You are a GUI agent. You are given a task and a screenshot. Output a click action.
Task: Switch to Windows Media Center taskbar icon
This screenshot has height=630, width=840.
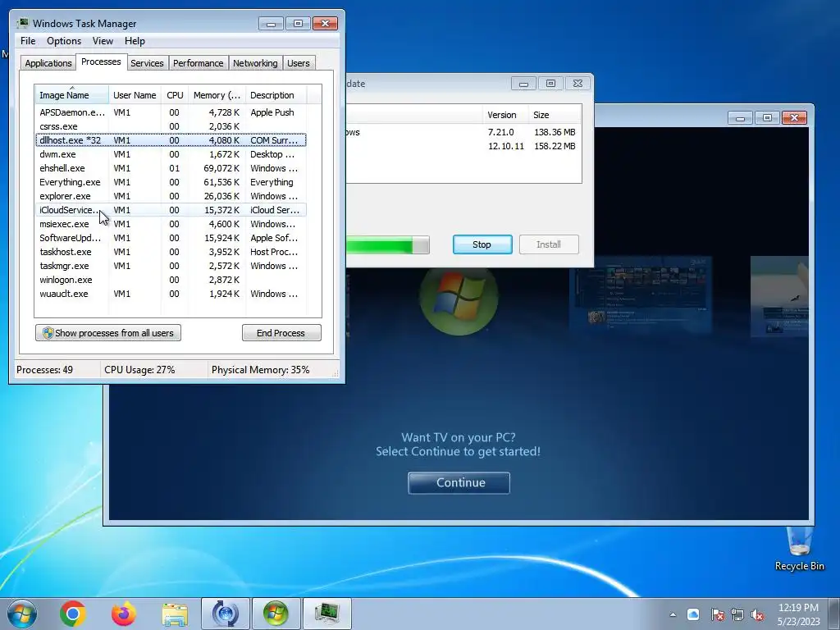coord(276,614)
